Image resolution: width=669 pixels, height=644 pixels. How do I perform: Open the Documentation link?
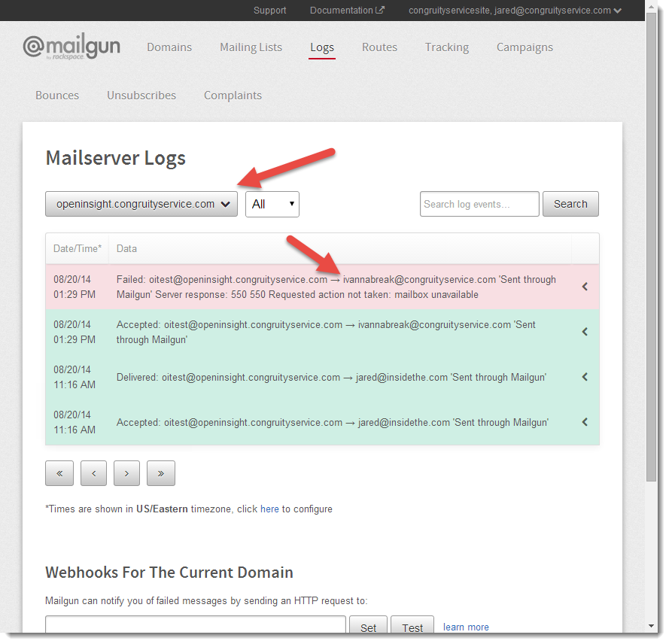tap(347, 11)
